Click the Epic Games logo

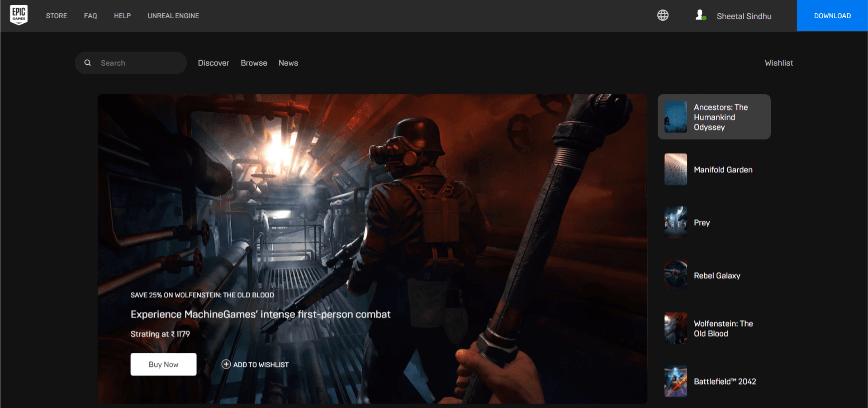pos(19,15)
